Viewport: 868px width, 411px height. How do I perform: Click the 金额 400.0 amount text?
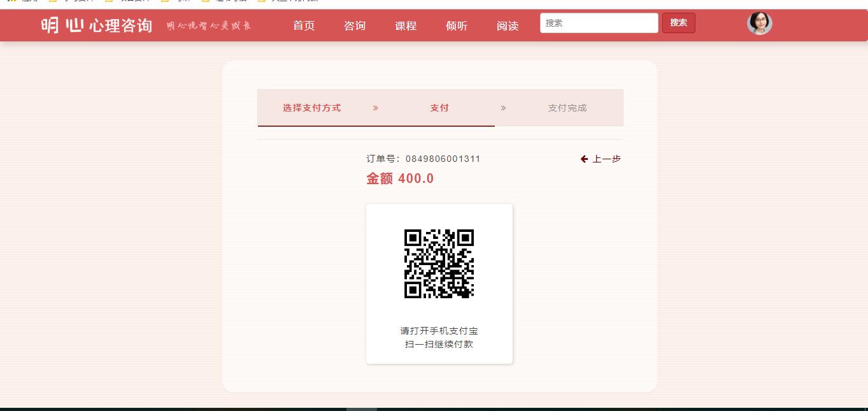(400, 178)
